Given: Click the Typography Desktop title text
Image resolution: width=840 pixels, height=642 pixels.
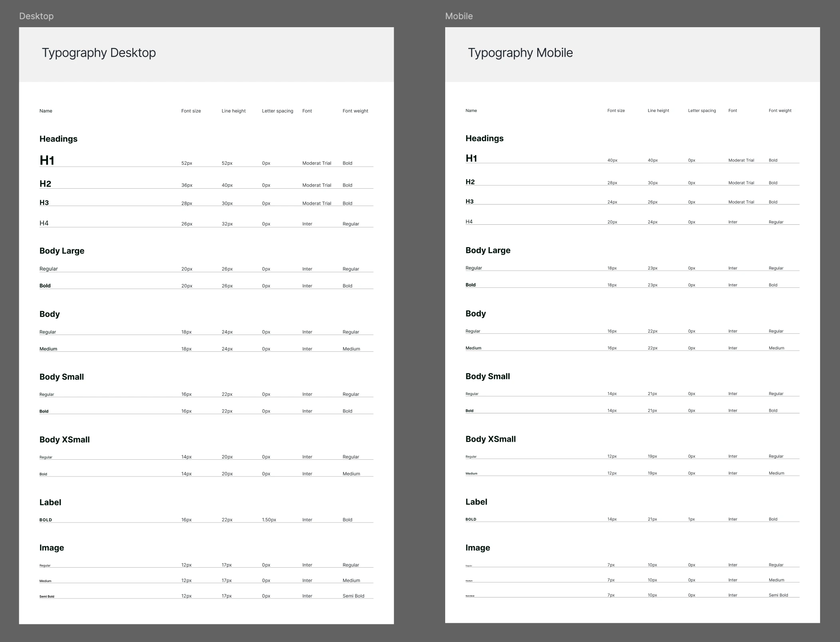Looking at the screenshot, I should [99, 53].
